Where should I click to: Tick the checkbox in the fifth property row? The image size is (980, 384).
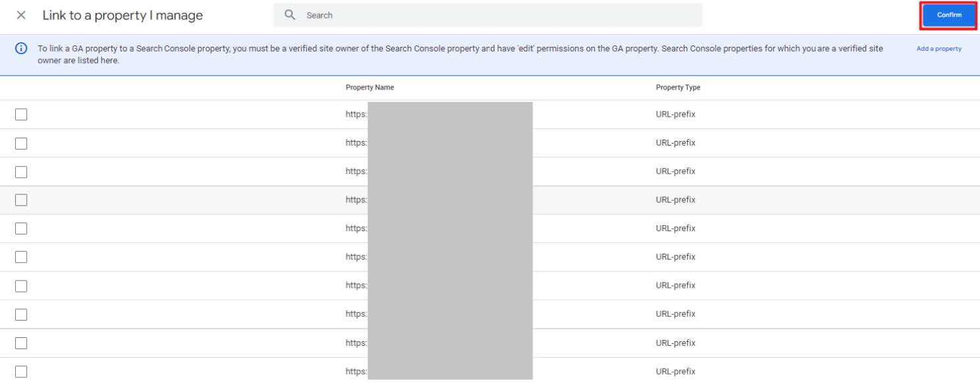click(21, 229)
